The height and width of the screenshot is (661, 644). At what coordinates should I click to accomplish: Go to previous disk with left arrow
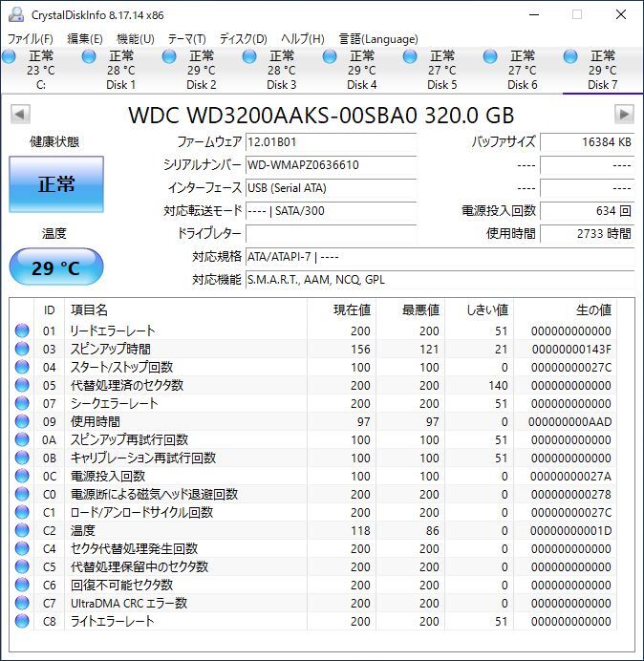[20, 115]
